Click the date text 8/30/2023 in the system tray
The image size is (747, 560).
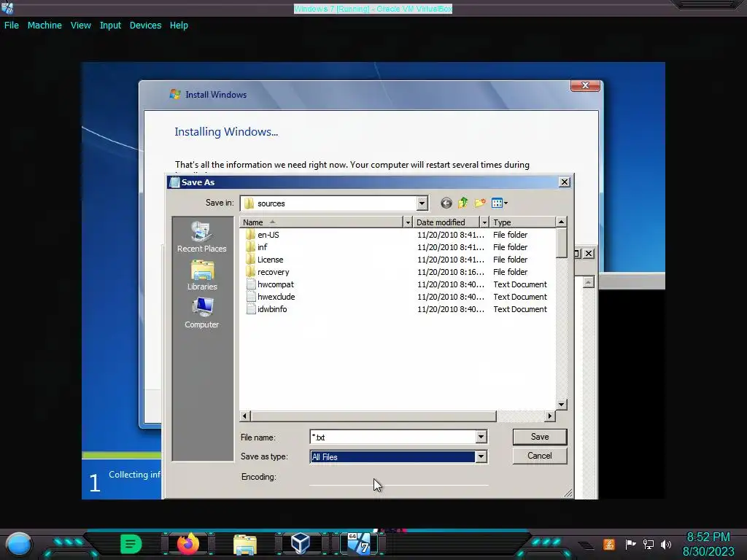coord(708,552)
